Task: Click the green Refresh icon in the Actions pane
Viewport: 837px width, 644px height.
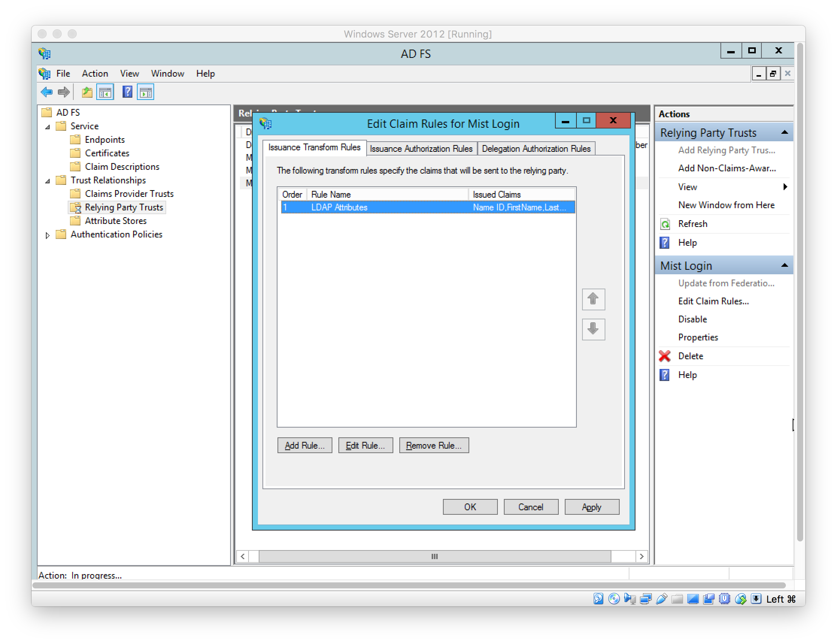Action: (x=665, y=224)
